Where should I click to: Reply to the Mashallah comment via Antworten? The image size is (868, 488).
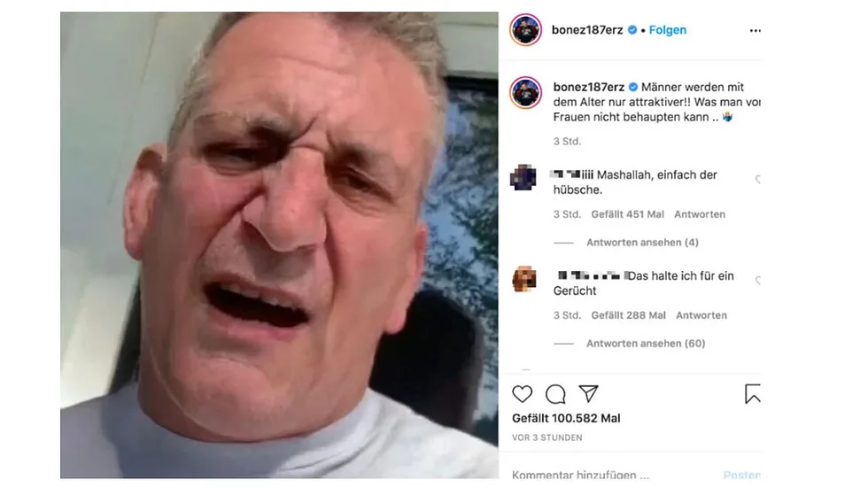click(x=700, y=214)
